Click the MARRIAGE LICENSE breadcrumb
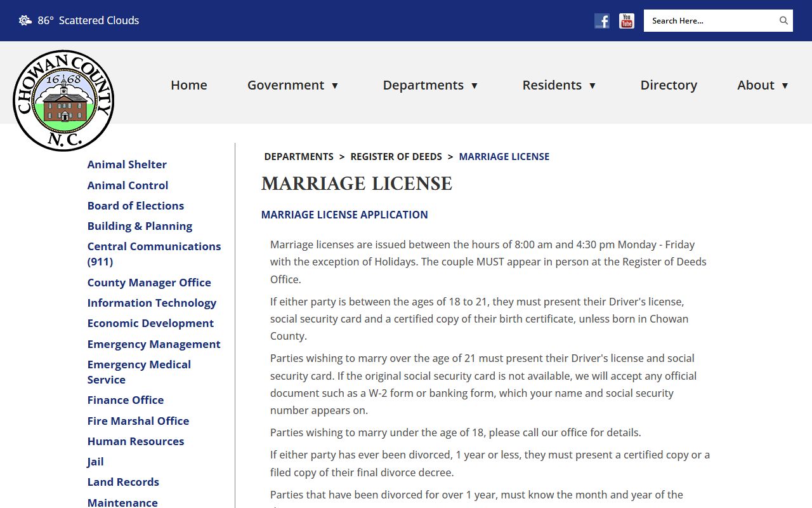The width and height of the screenshot is (812, 508). click(x=504, y=157)
